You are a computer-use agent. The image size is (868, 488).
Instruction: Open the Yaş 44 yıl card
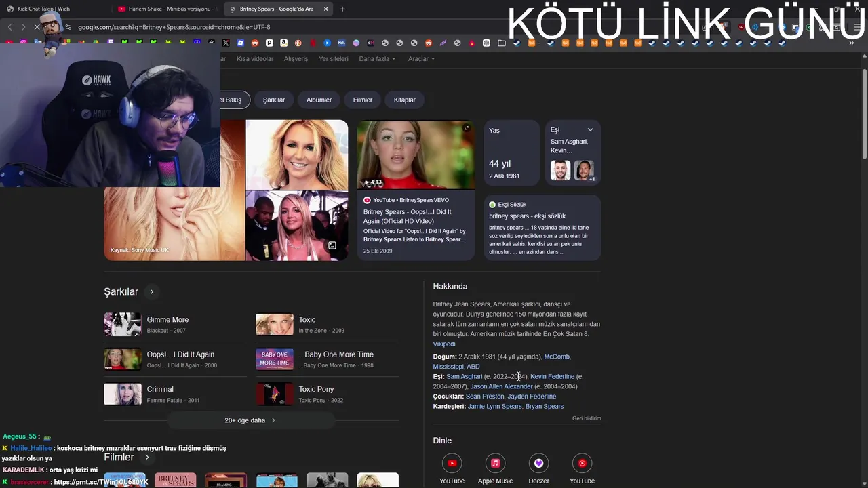click(511, 153)
